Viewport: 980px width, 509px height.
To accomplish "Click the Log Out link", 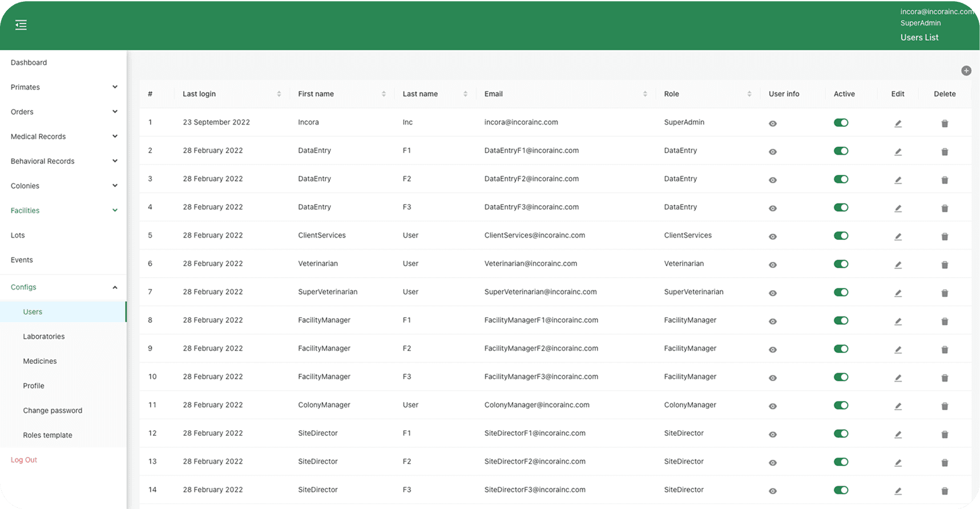I will 24,460.
